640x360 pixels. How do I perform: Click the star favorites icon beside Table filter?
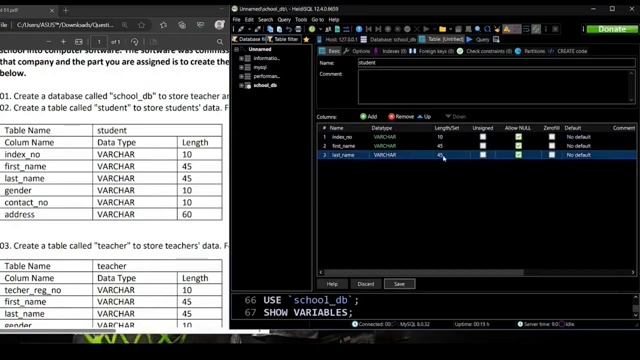(306, 40)
